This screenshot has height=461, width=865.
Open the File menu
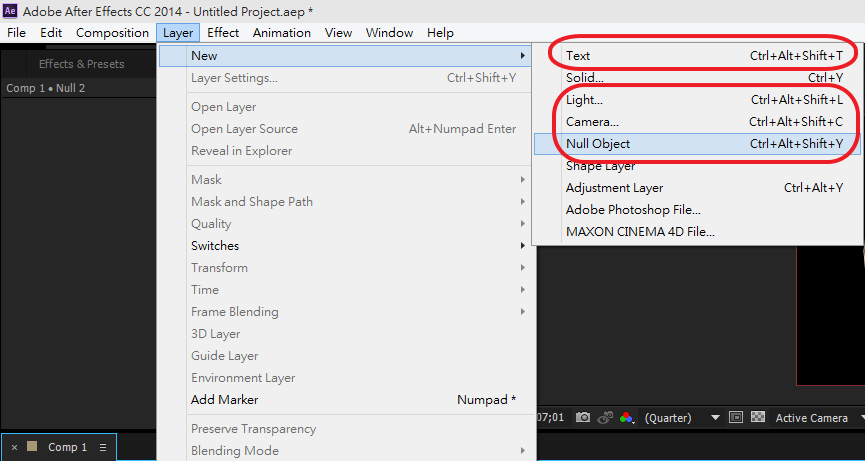tap(17, 33)
